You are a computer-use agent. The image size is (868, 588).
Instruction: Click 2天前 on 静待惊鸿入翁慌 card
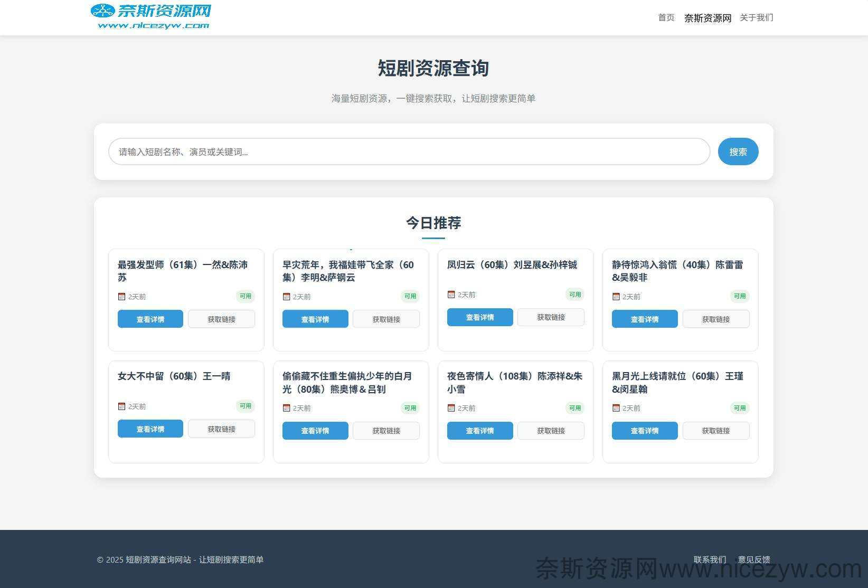pos(631,297)
